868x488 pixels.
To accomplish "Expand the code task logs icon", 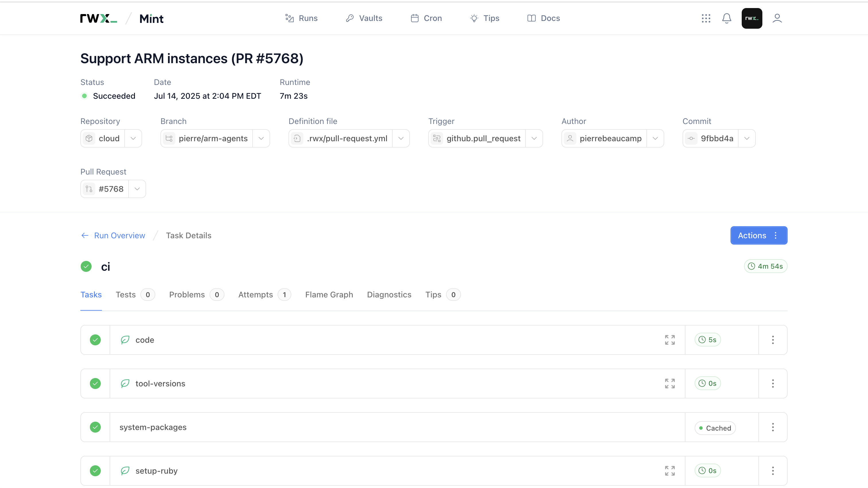I will coord(670,340).
